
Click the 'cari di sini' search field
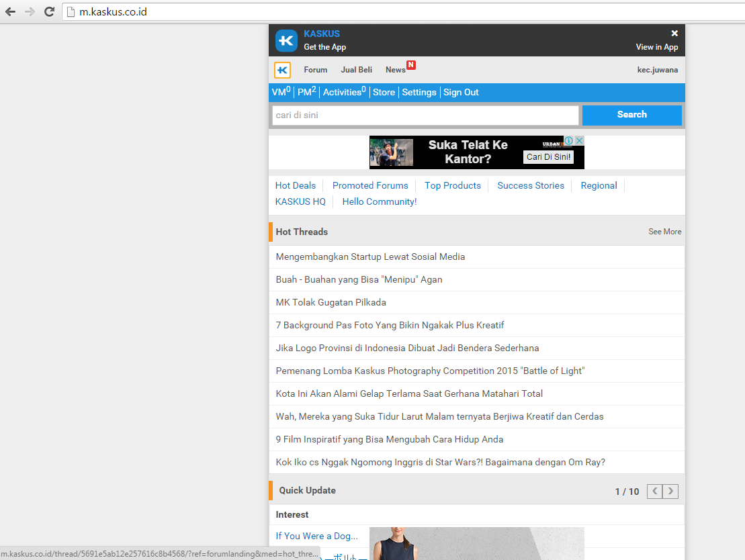point(425,115)
